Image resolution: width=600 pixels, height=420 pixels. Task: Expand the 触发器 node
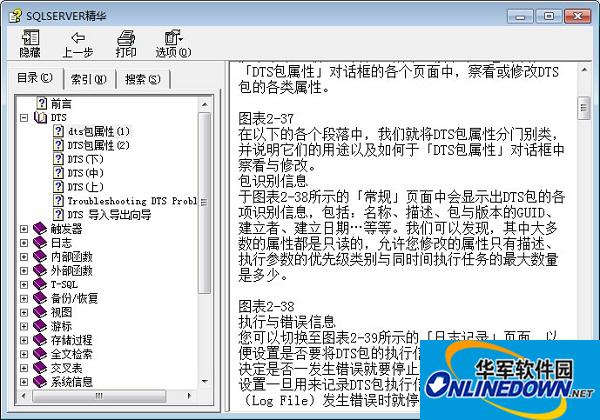coord(24,229)
